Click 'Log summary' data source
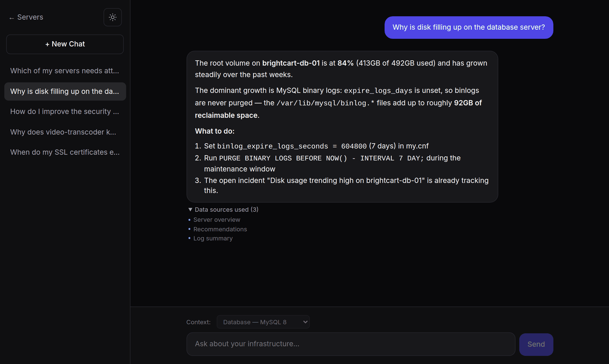Viewport: 609px width, 364px height. point(213,239)
